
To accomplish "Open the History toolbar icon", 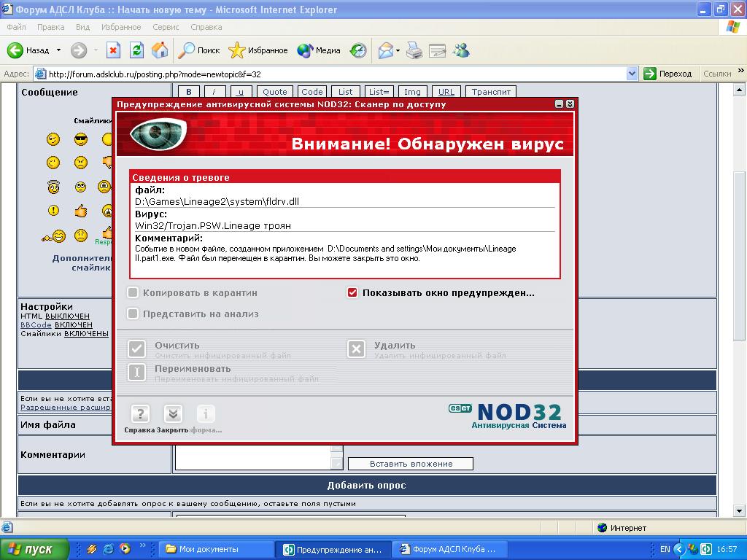I will (x=358, y=50).
